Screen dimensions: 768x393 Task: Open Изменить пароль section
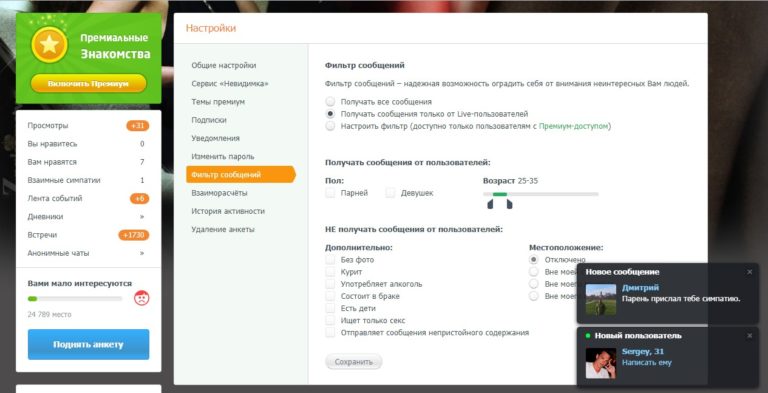pyautogui.click(x=223, y=157)
